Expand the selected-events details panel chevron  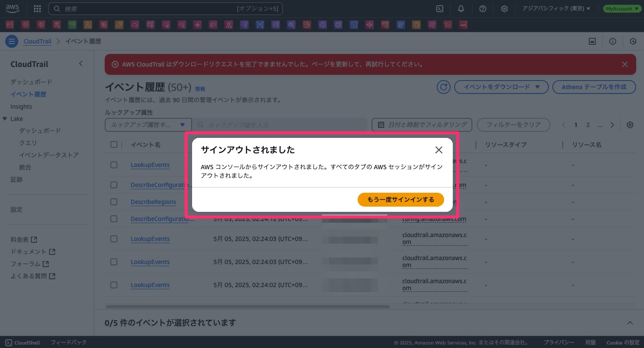[x=630, y=323]
